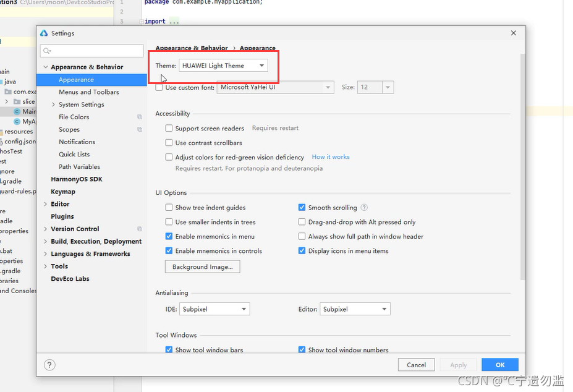Image resolution: width=573 pixels, height=392 pixels.
Task: Enable red-green vision deficiency adjustment
Action: coord(169,157)
